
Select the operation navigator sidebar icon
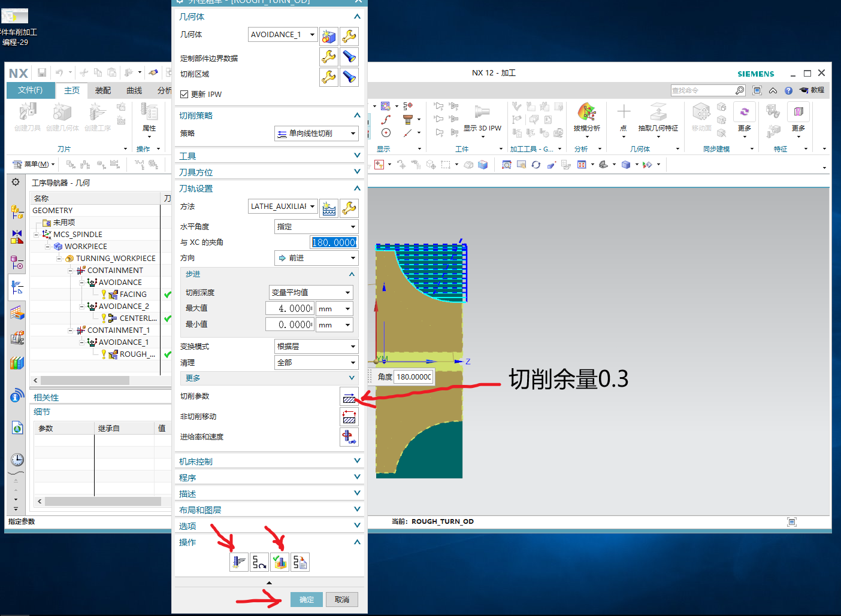click(x=17, y=287)
